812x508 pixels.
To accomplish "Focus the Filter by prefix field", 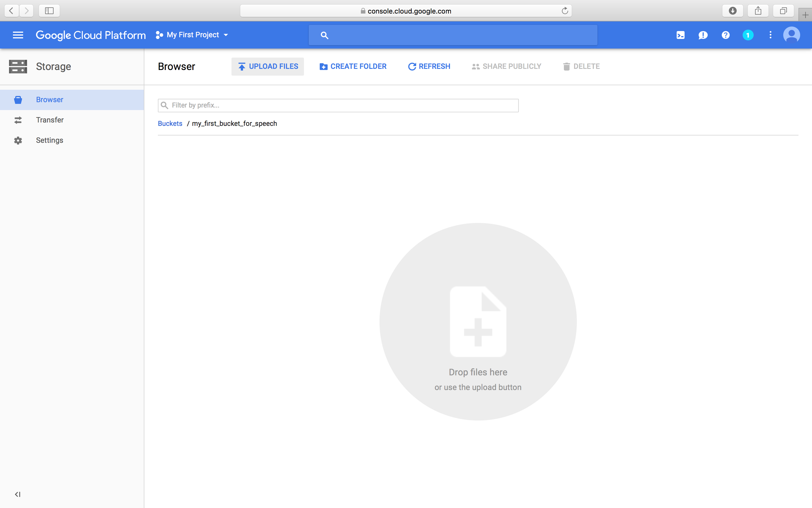I will coord(338,106).
